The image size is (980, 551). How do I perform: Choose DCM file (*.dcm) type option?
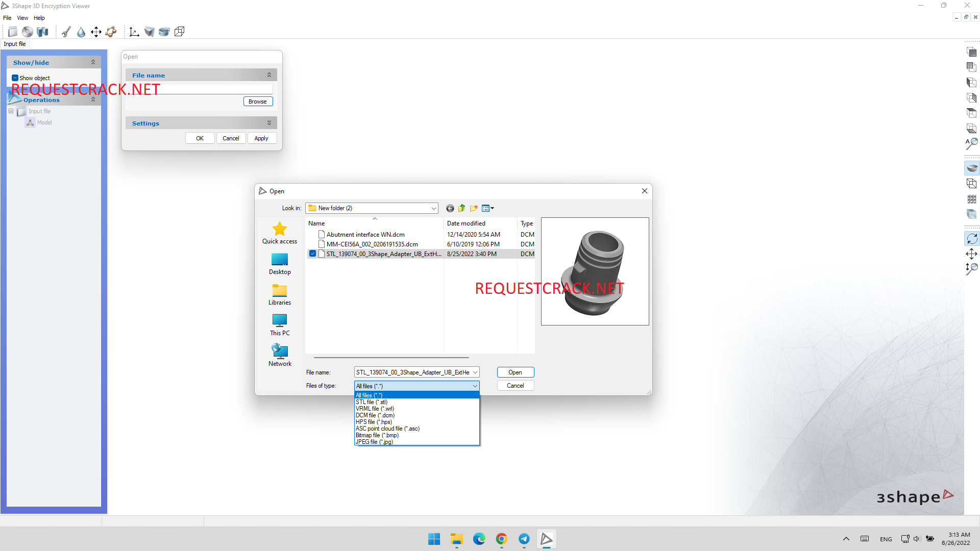click(x=375, y=415)
